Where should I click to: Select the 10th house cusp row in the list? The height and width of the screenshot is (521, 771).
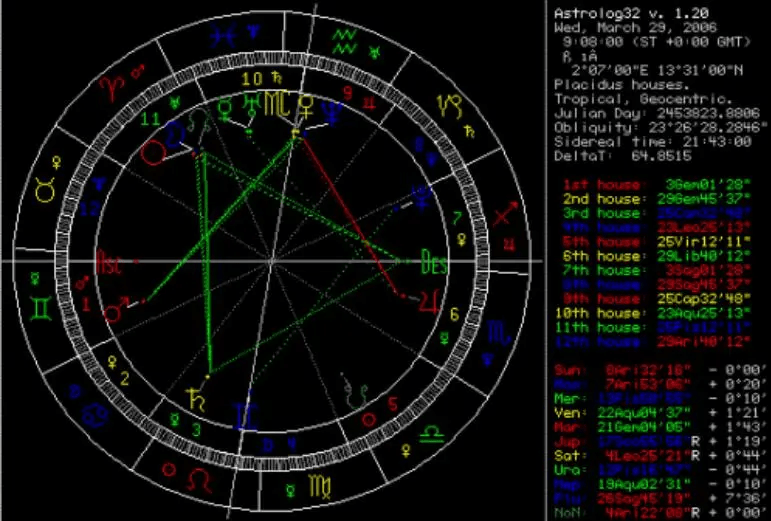pos(653,313)
